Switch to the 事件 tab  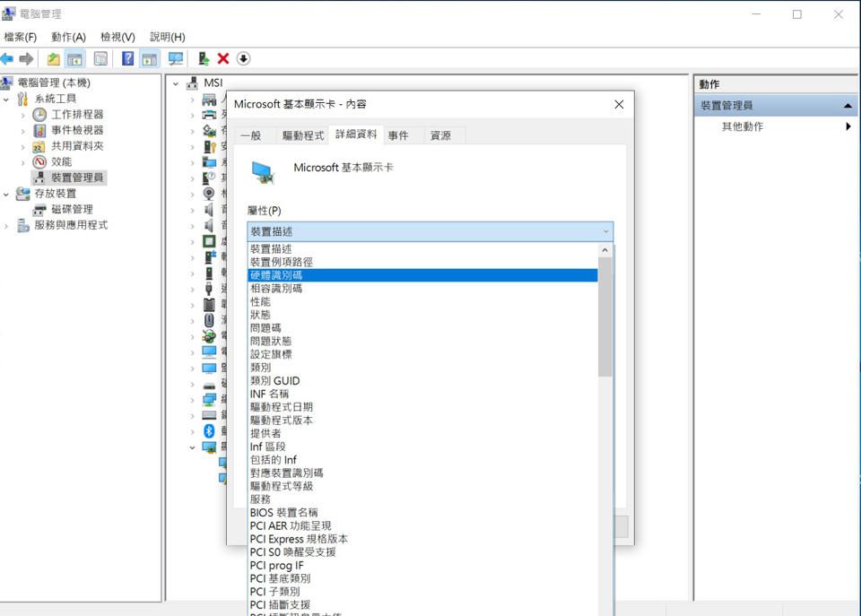398,135
